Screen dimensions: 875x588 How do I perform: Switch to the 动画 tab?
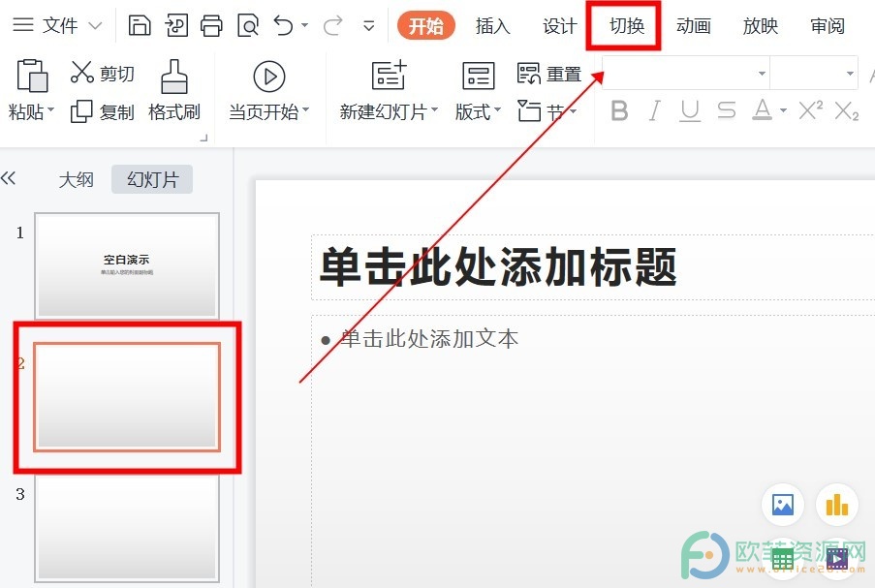[x=694, y=25]
